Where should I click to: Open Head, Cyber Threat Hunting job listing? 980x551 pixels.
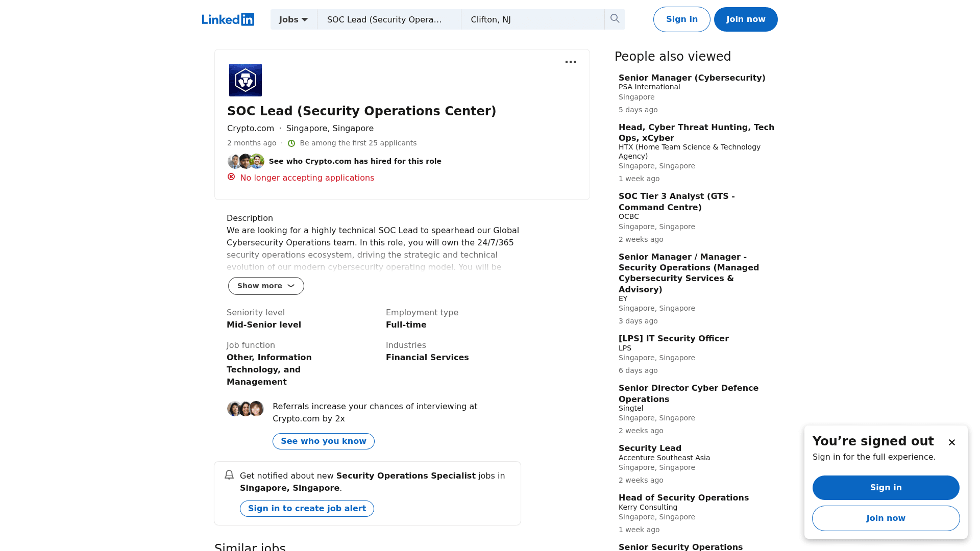[x=696, y=133]
